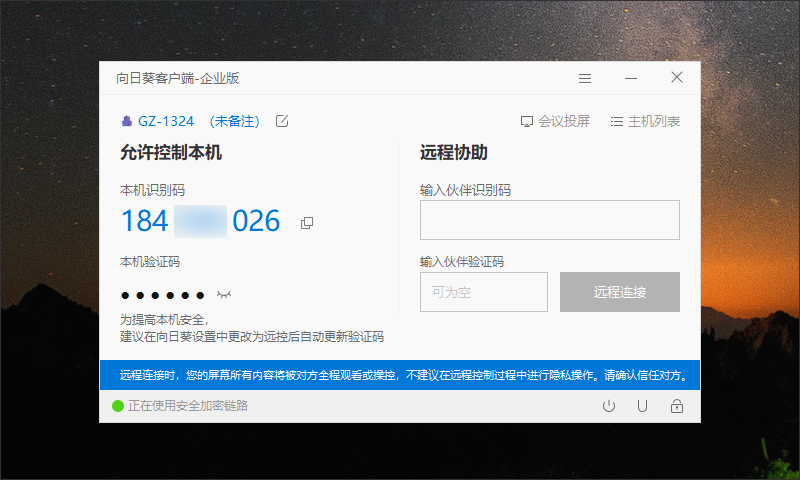The image size is (800, 480).
Task: Open 会议投屏 screen casting
Action: click(x=555, y=121)
